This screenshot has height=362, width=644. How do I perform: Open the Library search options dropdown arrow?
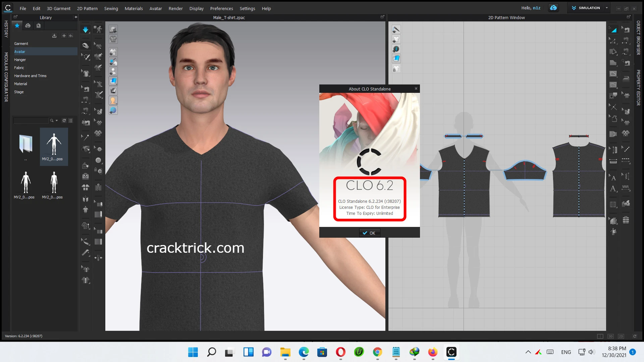tap(57, 120)
